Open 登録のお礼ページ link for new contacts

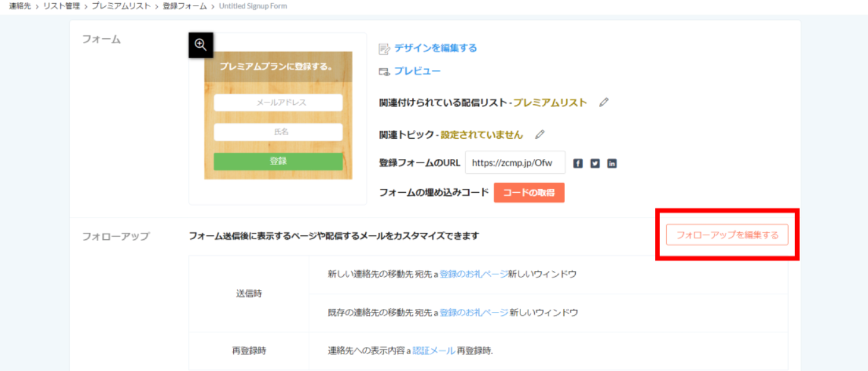click(474, 274)
